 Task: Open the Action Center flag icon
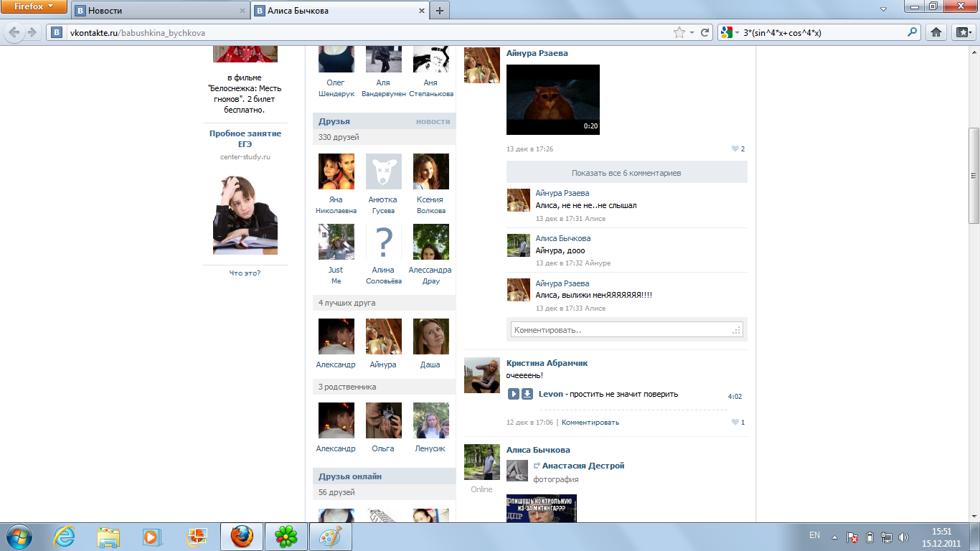(852, 537)
